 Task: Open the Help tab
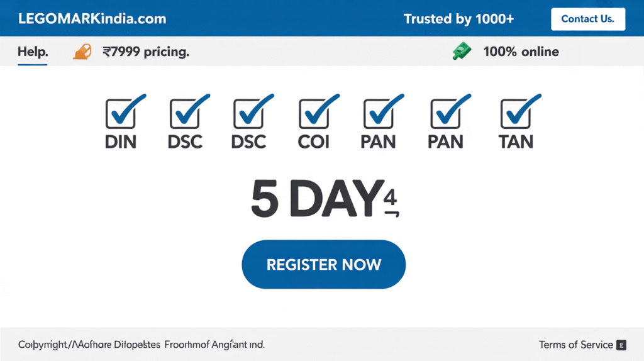pyautogui.click(x=33, y=52)
